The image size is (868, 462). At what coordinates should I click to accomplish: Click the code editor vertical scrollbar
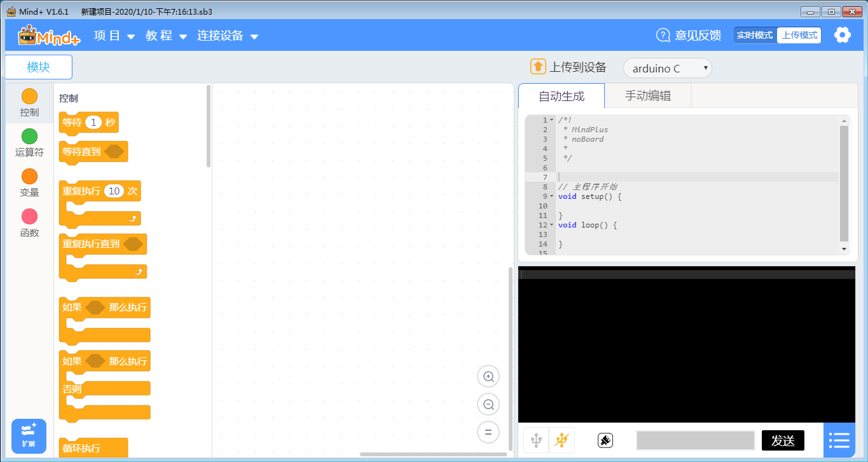pos(844,183)
